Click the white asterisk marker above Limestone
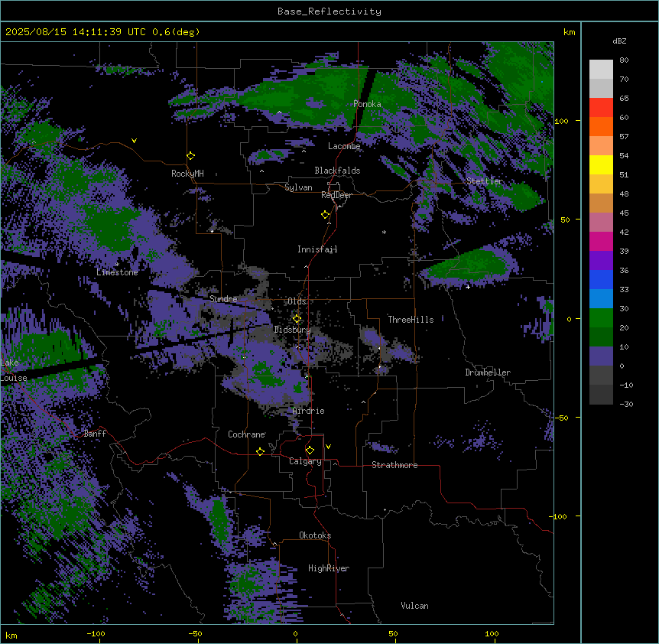 click(117, 265)
